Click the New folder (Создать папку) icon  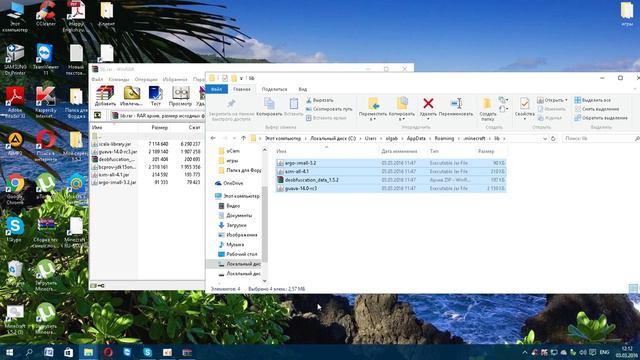click(x=487, y=104)
